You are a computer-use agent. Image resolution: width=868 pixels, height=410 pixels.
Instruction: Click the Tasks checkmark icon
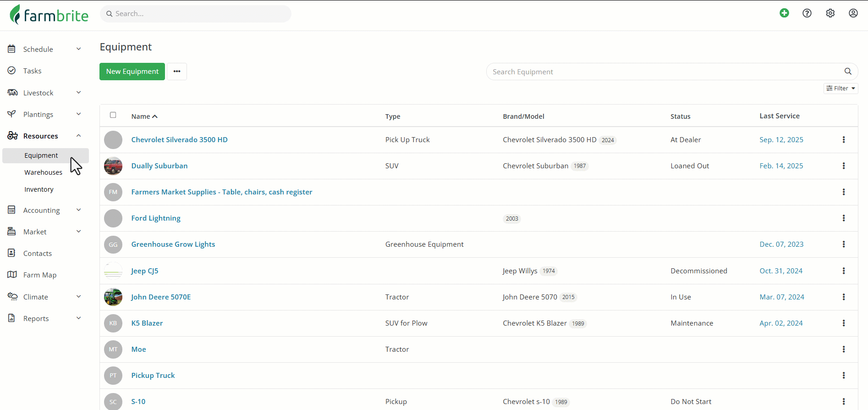12,71
